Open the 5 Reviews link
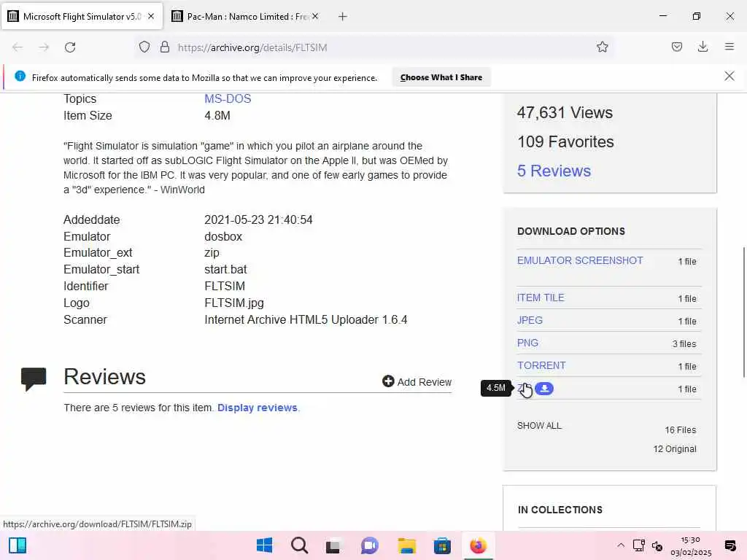 pyautogui.click(x=554, y=171)
